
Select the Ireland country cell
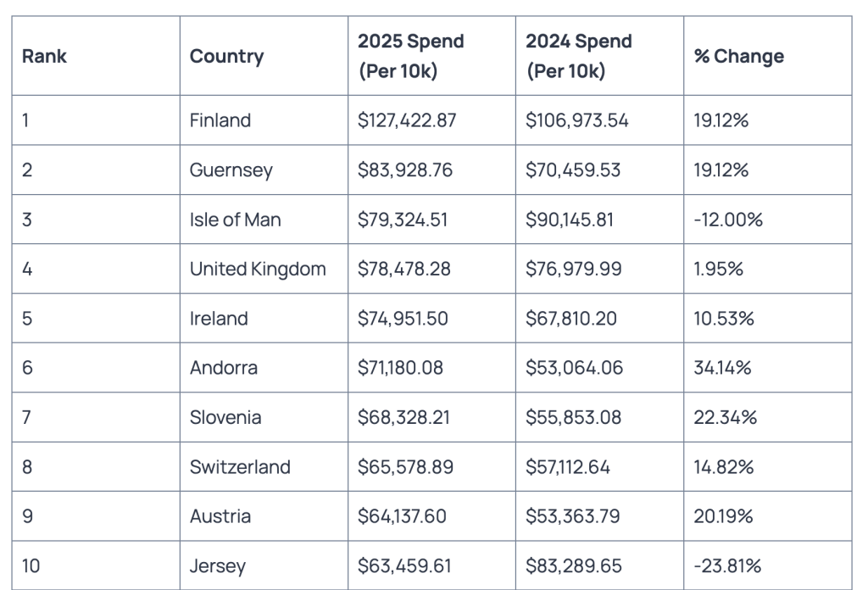(219, 319)
